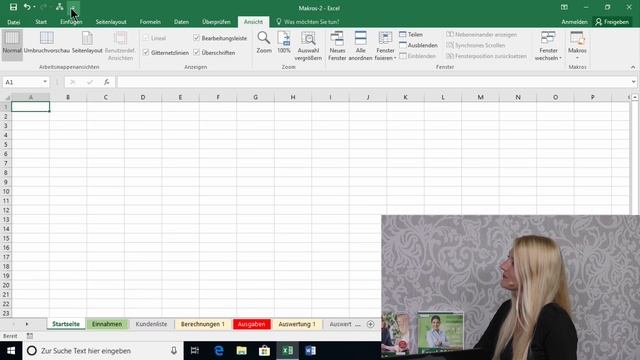Click Synchrones Scrollen
Screen dimensions: 640x360
pos(476,45)
